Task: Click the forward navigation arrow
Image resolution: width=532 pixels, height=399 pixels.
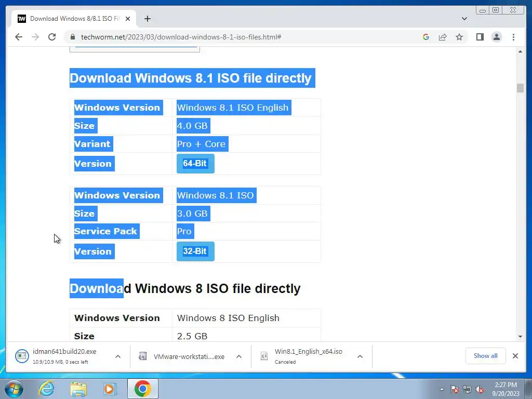Action: (x=35, y=37)
